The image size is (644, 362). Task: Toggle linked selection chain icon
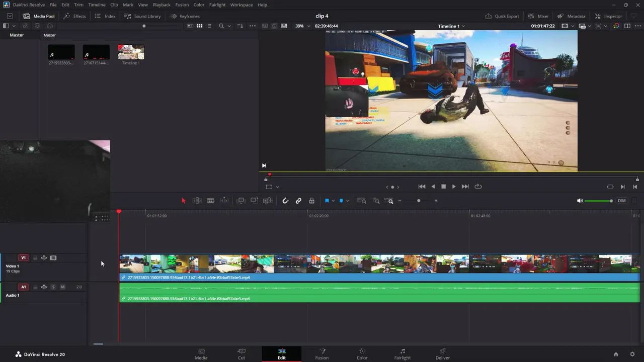tap(298, 201)
